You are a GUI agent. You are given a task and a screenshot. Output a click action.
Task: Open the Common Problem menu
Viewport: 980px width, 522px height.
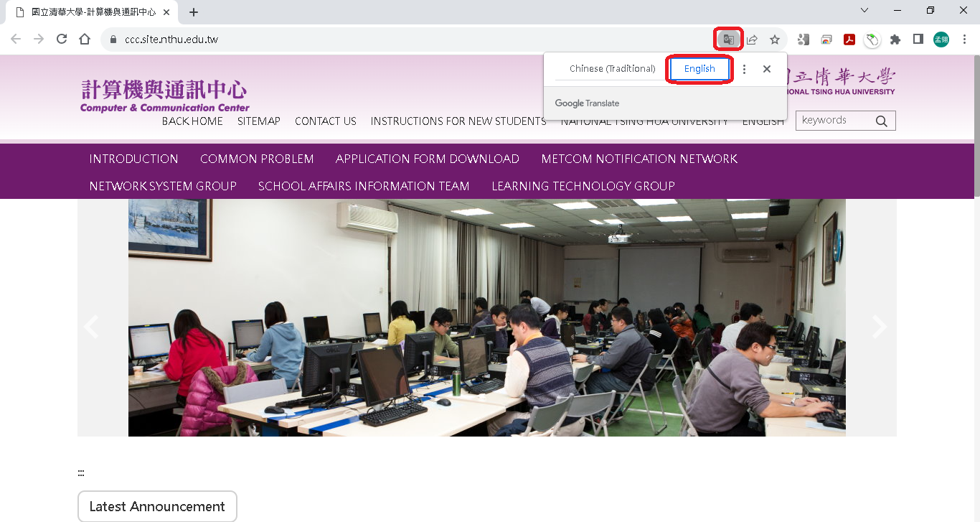point(257,159)
